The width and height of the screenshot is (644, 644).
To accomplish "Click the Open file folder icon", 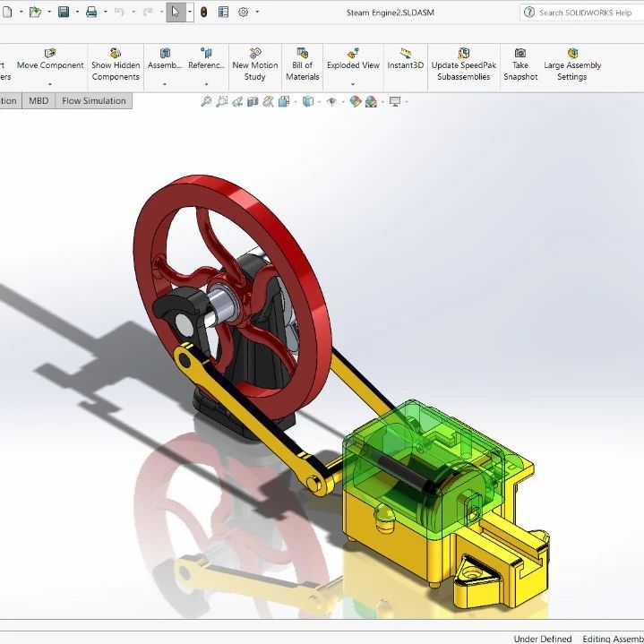I will [x=35, y=12].
